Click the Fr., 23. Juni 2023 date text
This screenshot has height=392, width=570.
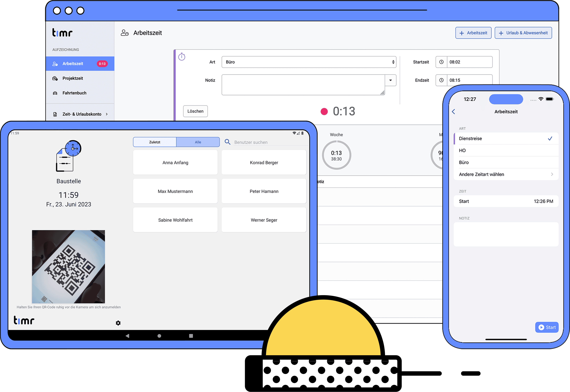pos(68,204)
